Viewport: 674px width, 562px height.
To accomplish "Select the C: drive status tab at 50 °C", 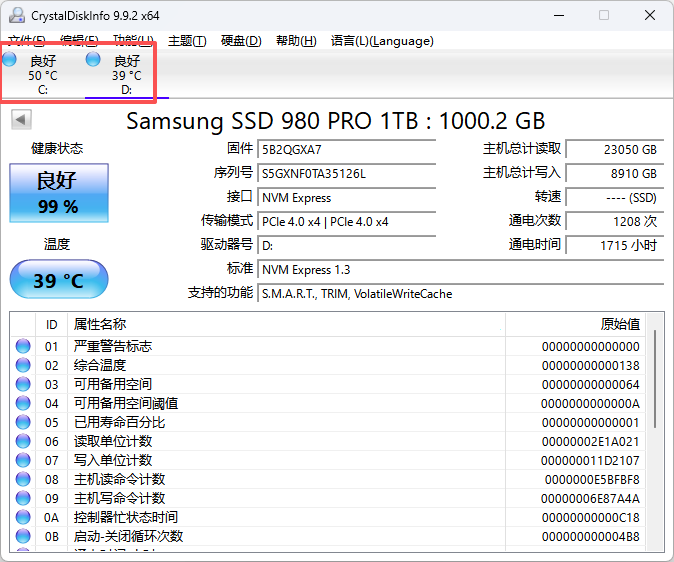I will coord(43,74).
